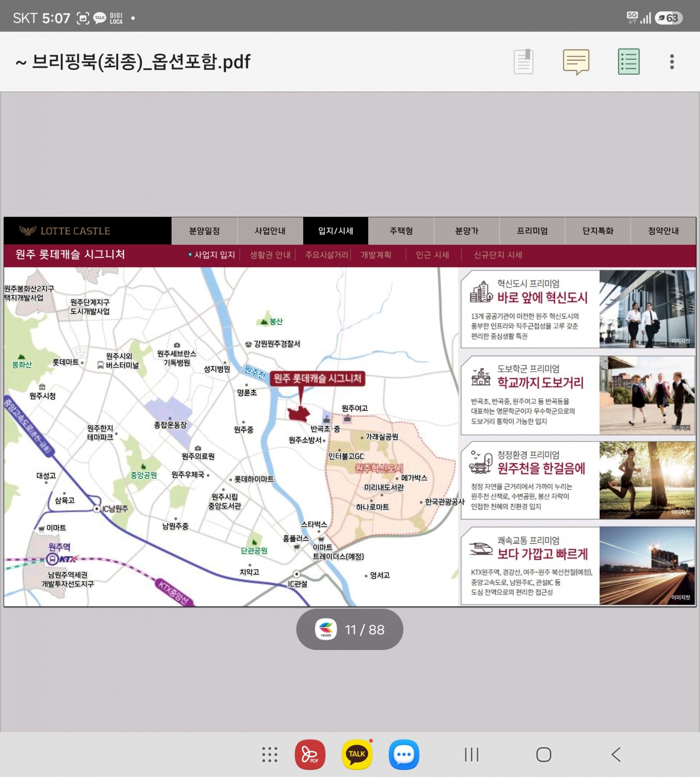Tap the school icon for 도보학군 프리미엄
Viewport: 700px width, 777px height.
[481, 376]
